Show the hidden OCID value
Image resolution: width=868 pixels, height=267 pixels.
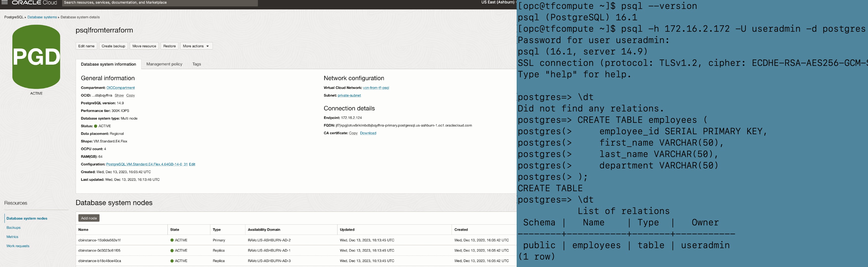pos(119,95)
